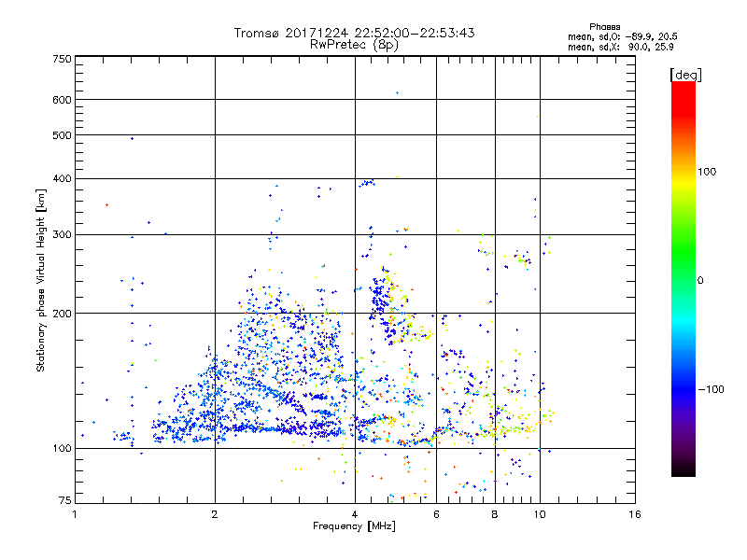Click the isolated cyan echo point above 600 km
The height and width of the screenshot is (560, 747).
coord(398,92)
